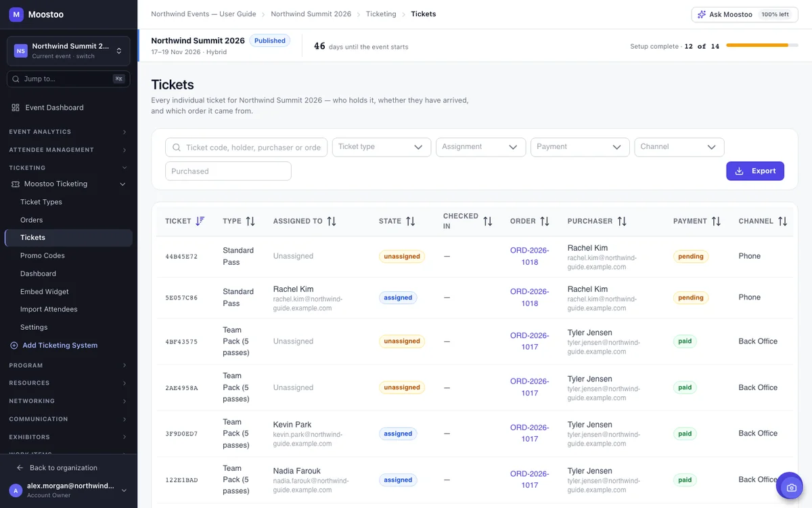Click the Event Dashboard grid icon
Image resolution: width=812 pixels, height=508 pixels.
[x=16, y=108]
